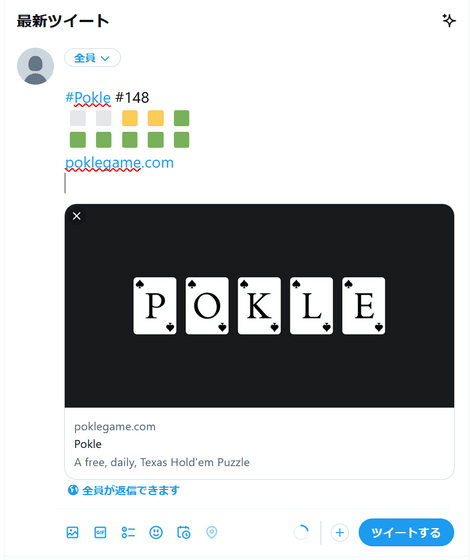
Task: Add another tweet with the plus icon
Action: (340, 533)
